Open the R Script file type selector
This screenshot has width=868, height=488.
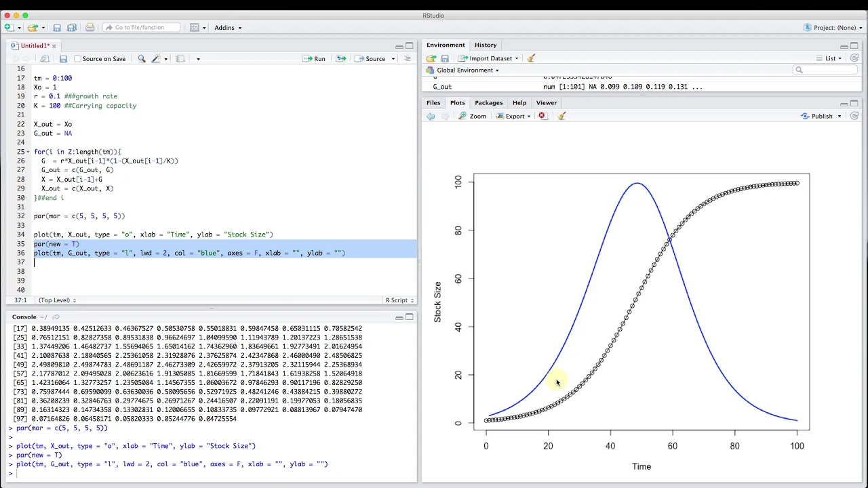pyautogui.click(x=399, y=300)
